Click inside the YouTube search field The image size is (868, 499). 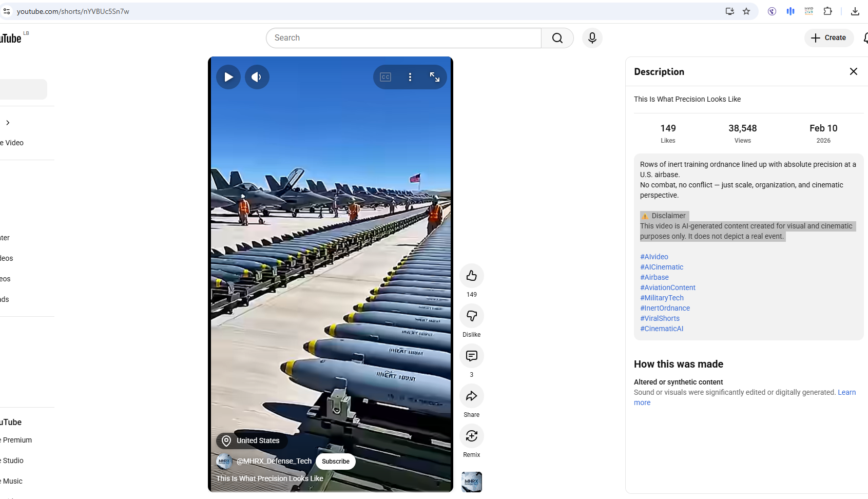coord(403,37)
